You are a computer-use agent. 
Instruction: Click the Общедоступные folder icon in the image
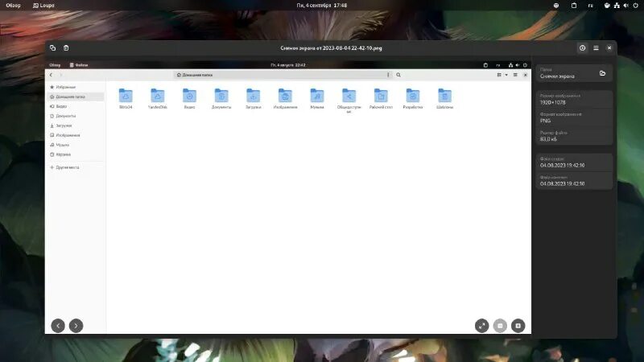tap(349, 96)
